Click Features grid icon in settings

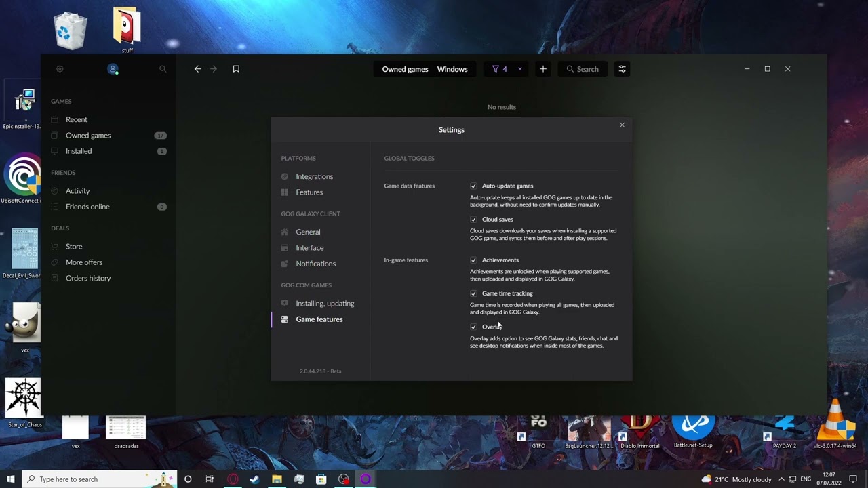click(285, 192)
